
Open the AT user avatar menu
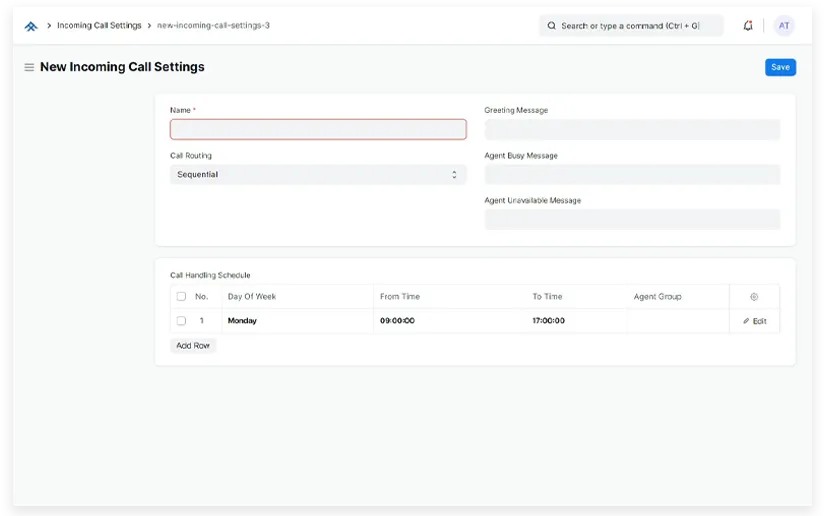pos(784,26)
